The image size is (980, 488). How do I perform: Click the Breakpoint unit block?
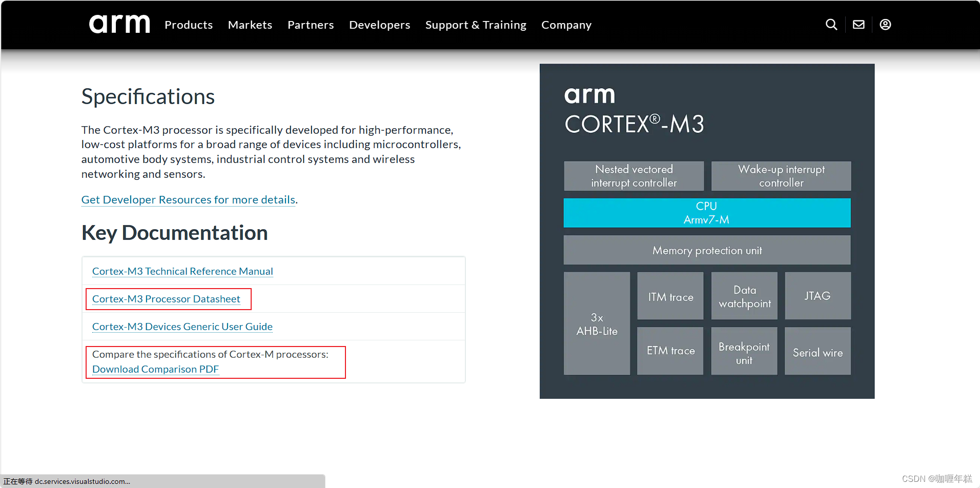(744, 351)
